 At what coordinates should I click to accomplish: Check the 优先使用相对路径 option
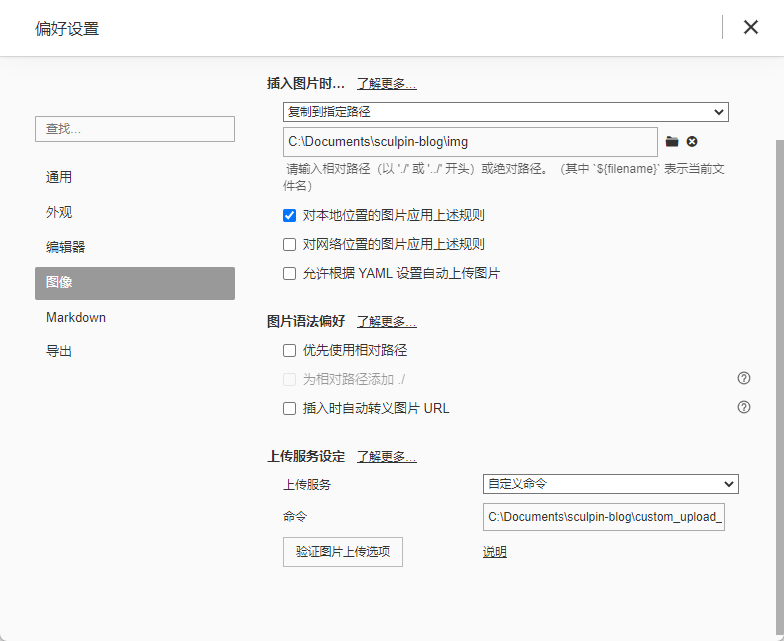[x=290, y=351]
